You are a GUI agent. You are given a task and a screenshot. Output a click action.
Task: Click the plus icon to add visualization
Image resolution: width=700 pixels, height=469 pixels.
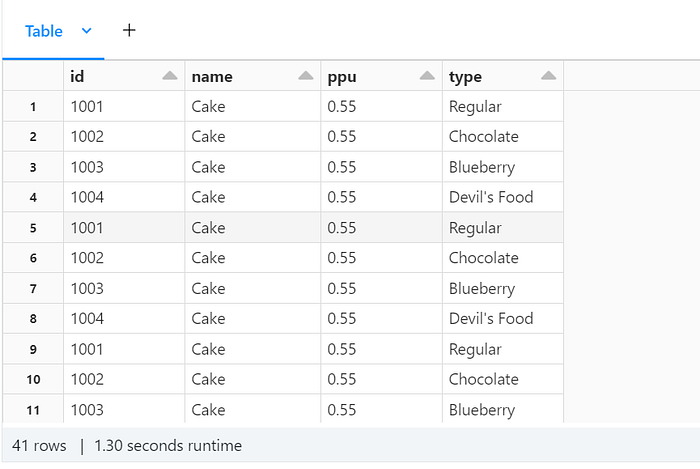click(x=128, y=30)
